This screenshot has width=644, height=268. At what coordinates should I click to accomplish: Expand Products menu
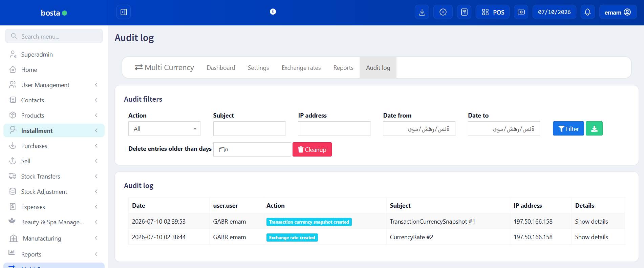click(54, 115)
